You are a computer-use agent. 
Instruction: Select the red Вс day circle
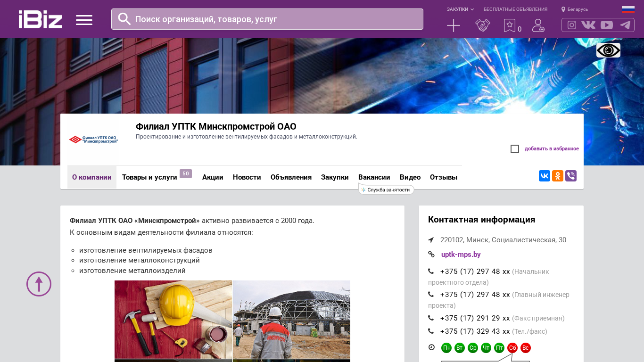[526, 348]
